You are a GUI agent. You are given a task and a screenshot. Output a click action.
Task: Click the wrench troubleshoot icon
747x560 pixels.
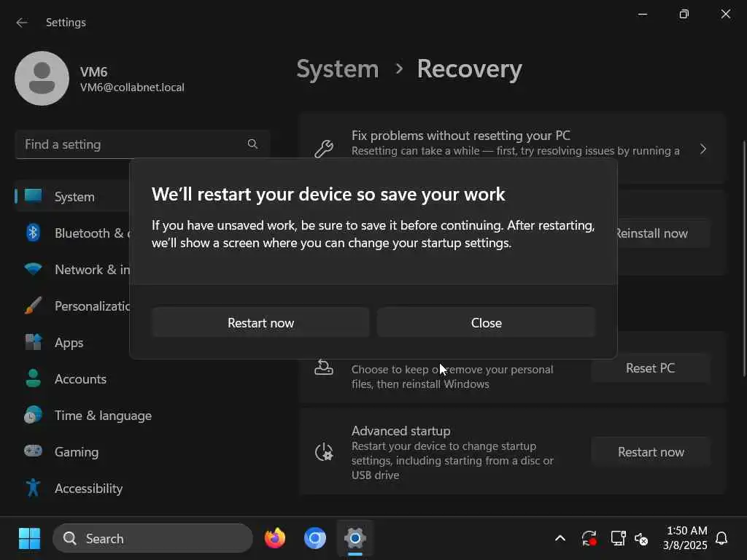coord(324,149)
